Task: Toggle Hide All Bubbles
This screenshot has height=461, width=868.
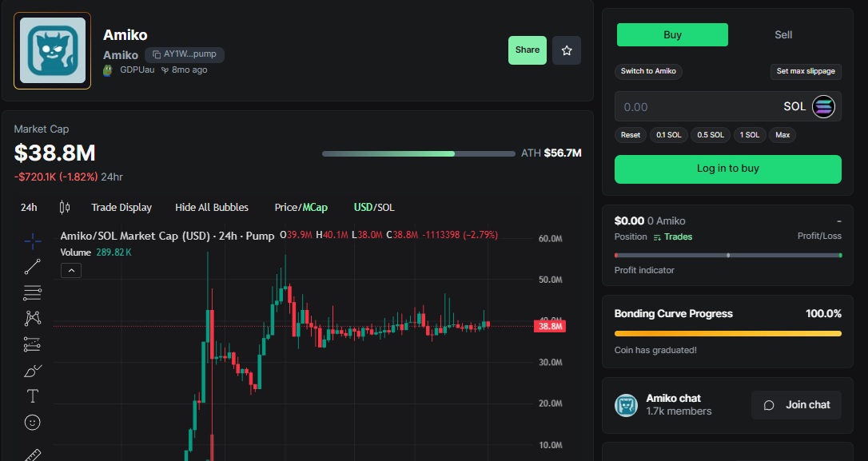Action: [212, 207]
